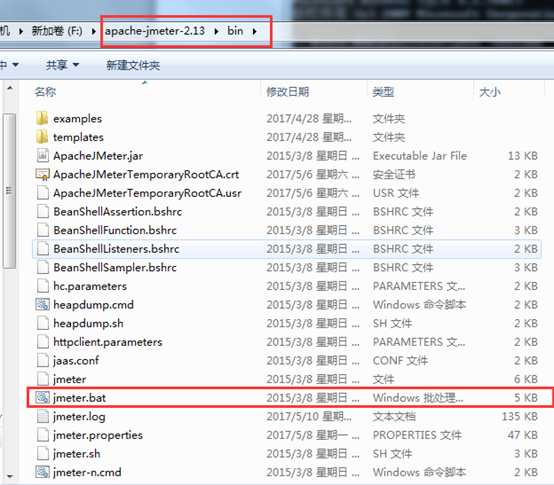Image resolution: width=554 pixels, height=485 pixels.
Task: Select the BeanShellAssertion.bshrc file icon
Action: pyautogui.click(x=43, y=212)
